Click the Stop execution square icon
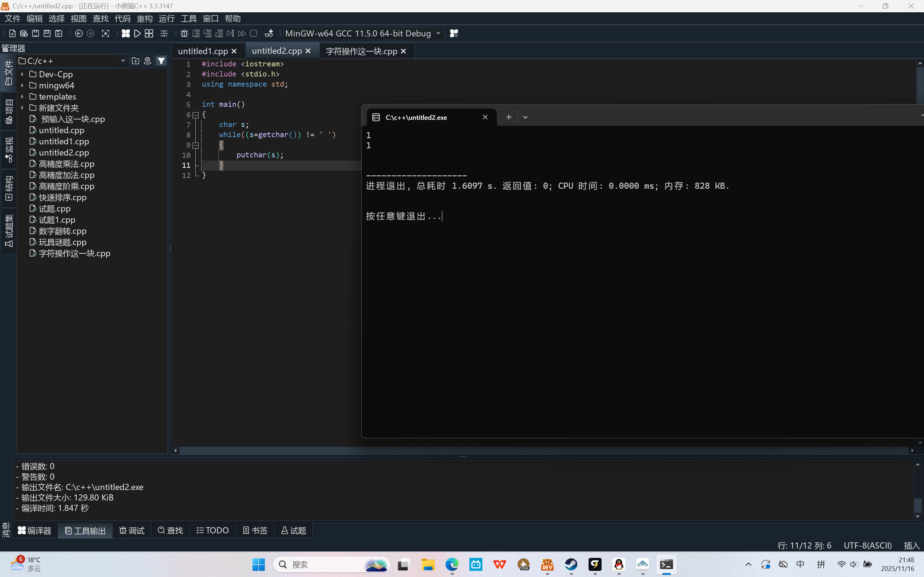 [253, 34]
